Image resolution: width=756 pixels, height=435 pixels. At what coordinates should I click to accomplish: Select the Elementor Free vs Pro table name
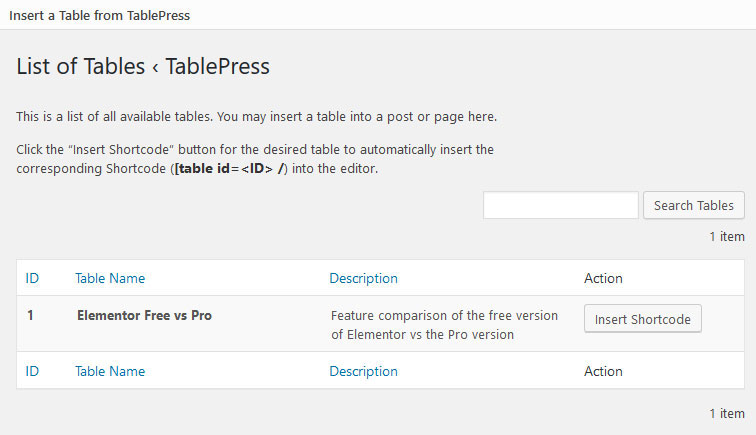click(x=144, y=315)
